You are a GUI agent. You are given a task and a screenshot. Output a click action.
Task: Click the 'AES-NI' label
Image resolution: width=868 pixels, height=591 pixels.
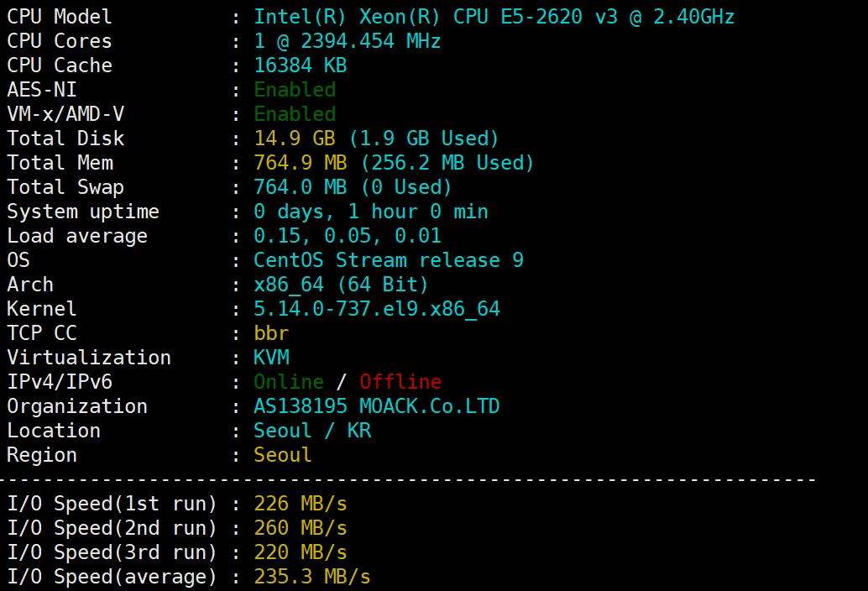[x=41, y=90]
